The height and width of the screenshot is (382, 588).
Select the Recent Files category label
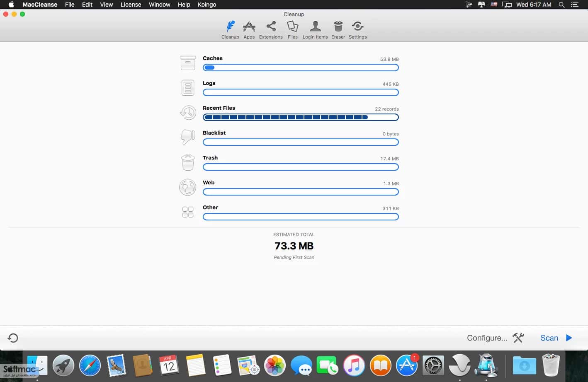pyautogui.click(x=219, y=108)
